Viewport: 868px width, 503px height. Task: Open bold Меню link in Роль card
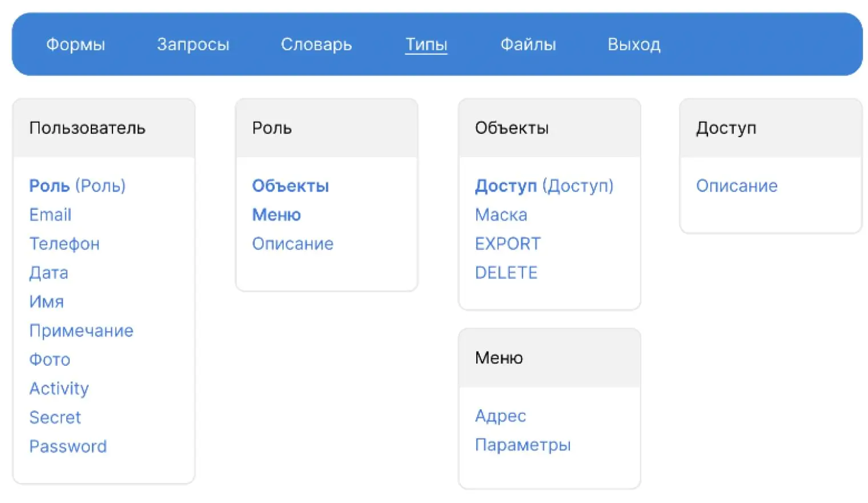point(276,215)
